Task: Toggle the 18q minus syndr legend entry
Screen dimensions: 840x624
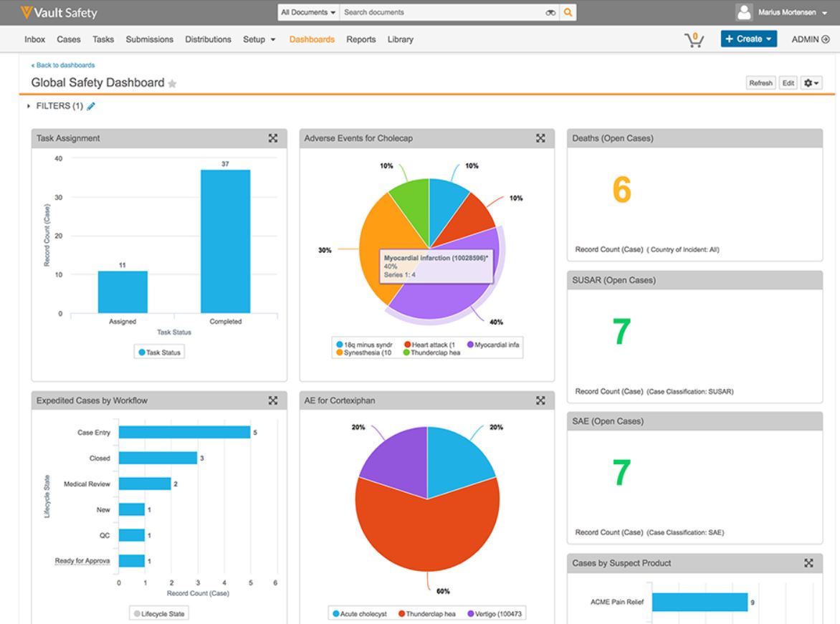Action: click(364, 345)
